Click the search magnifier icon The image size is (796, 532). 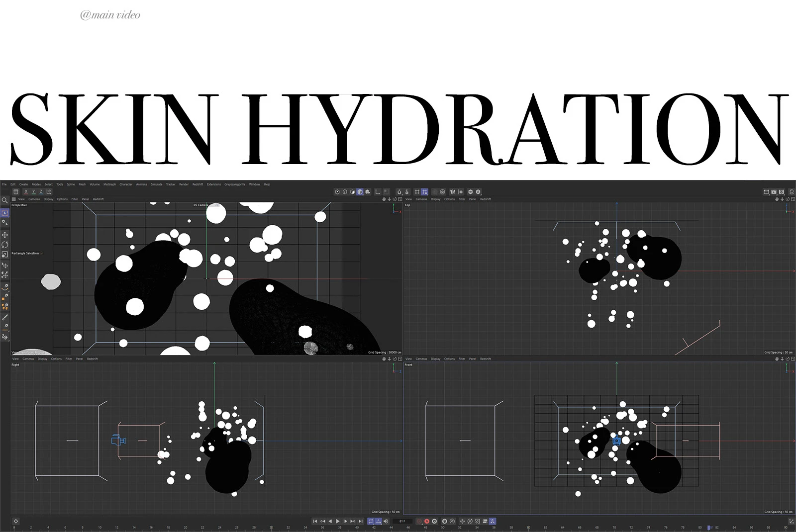[4, 200]
